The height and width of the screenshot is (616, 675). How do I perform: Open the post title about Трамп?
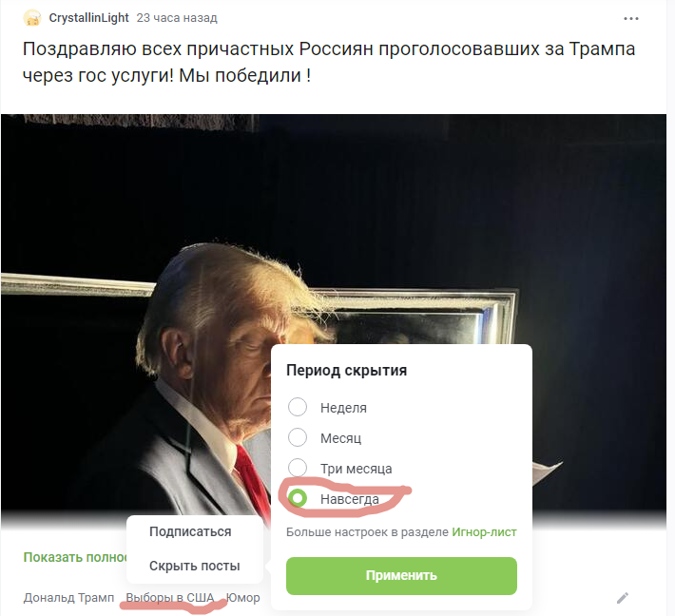pyautogui.click(x=329, y=62)
